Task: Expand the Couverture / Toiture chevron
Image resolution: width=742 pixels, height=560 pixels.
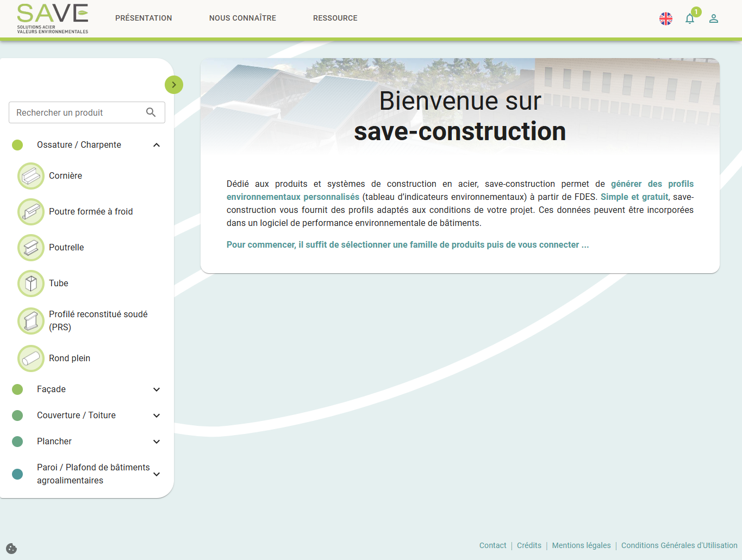Action: pyautogui.click(x=157, y=416)
